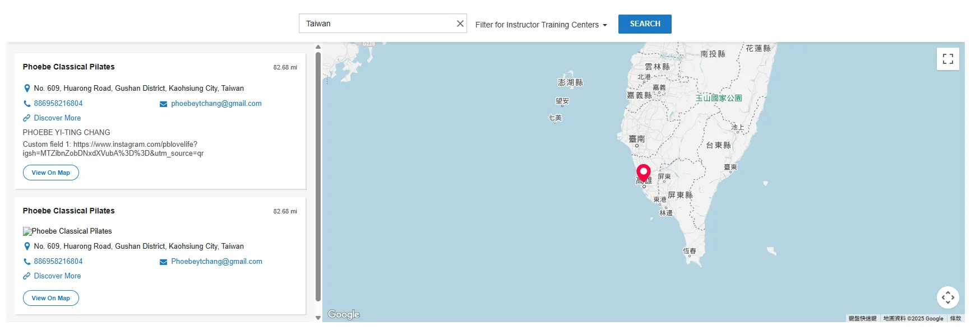The height and width of the screenshot is (335, 980).
Task: Open Filter for Instructor Training Centers dropdown
Action: point(540,25)
